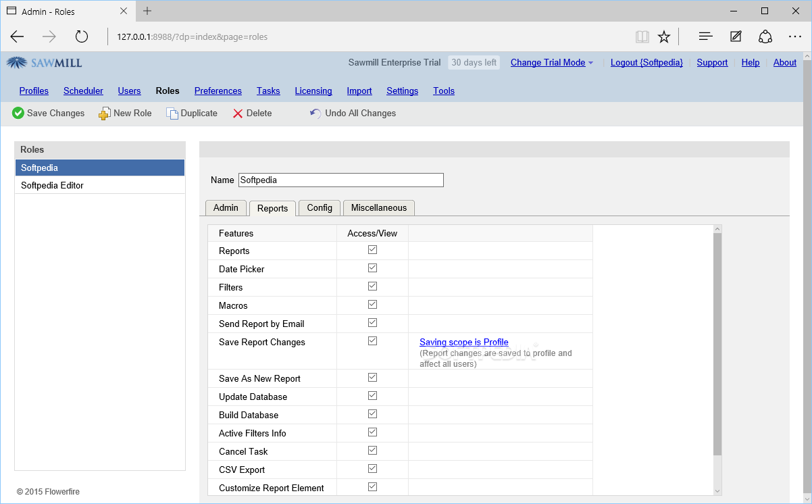The image size is (812, 504).
Task: Toggle Build Database checkbox
Action: (x=372, y=414)
